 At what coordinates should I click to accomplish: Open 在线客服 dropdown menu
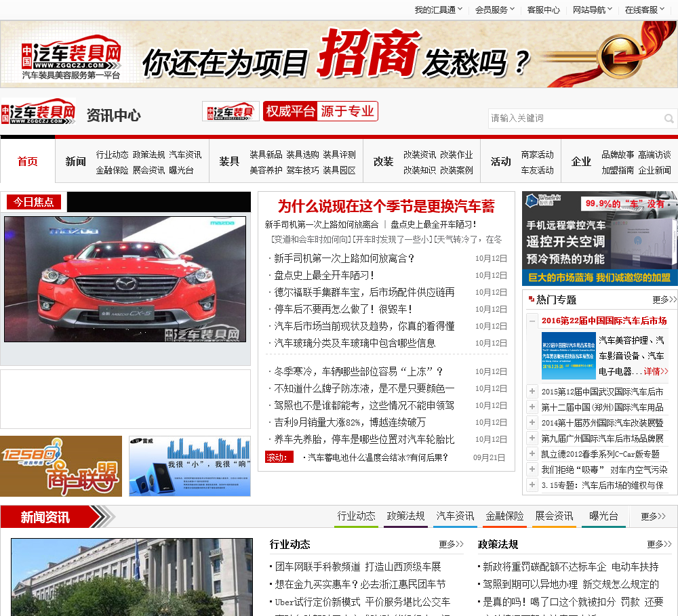[644, 9]
